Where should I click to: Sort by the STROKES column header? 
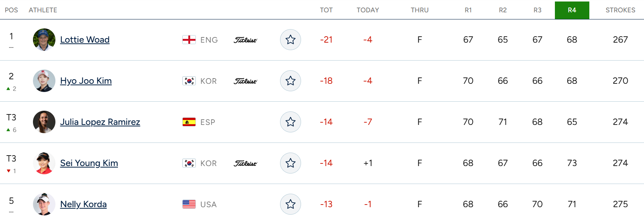pyautogui.click(x=620, y=10)
